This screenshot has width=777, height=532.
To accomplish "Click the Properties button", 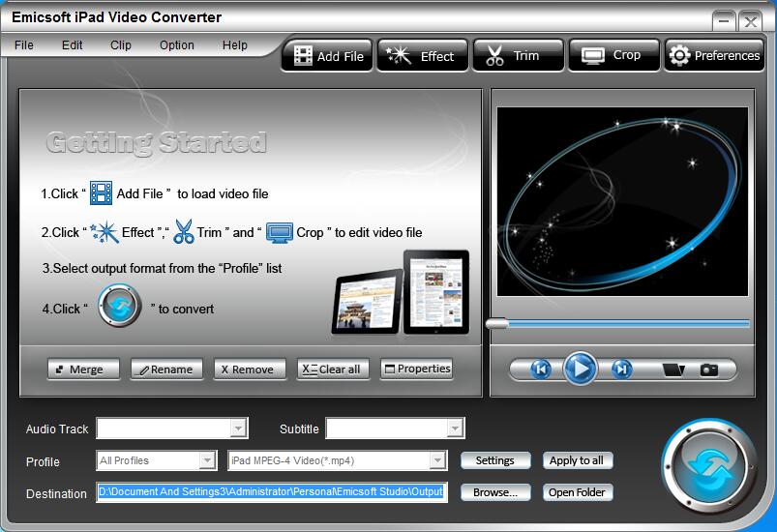I will (416, 369).
